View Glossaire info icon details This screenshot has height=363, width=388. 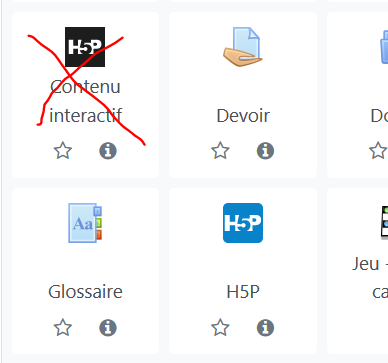(x=108, y=328)
